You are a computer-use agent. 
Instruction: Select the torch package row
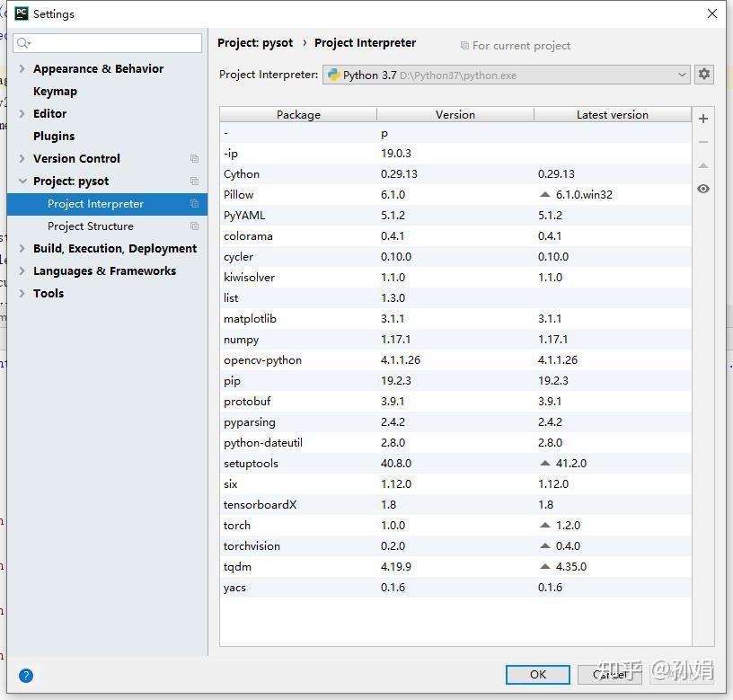point(455,525)
